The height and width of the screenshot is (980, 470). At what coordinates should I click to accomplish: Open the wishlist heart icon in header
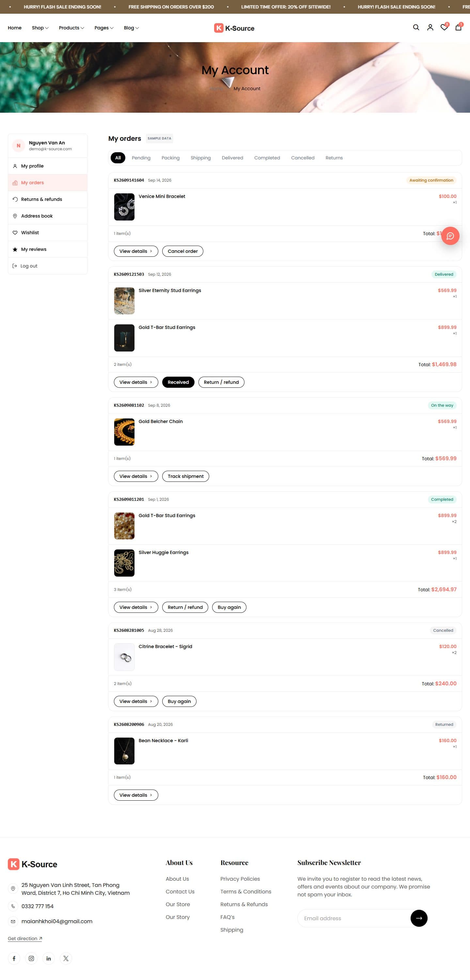[444, 27]
